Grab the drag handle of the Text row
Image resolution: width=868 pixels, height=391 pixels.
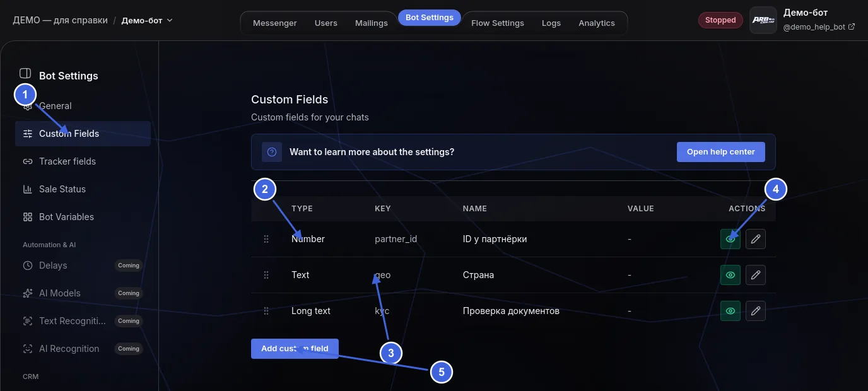266,275
